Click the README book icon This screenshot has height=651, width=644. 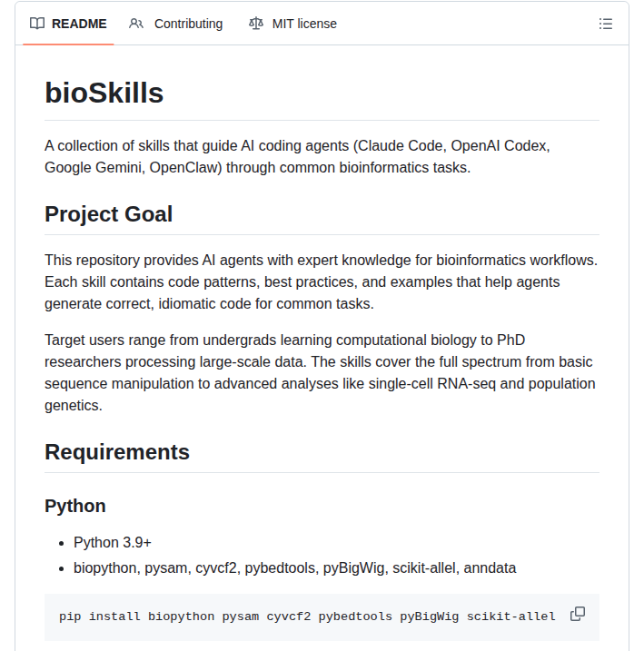37,24
